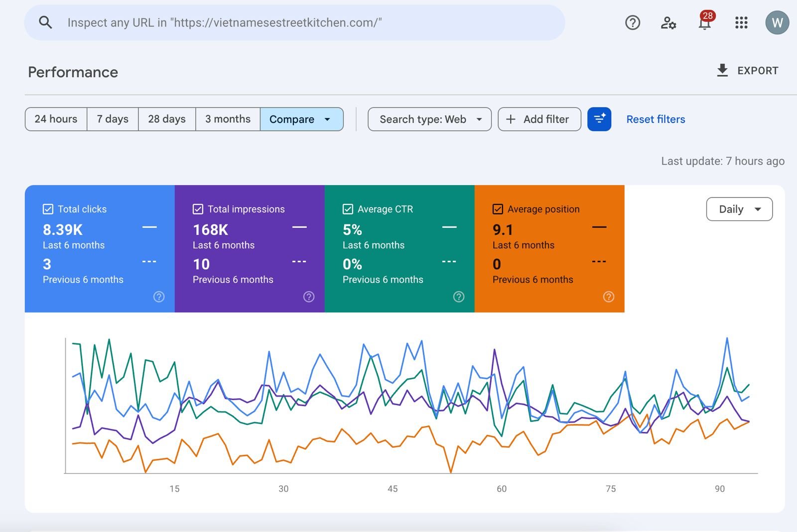Open the help question mark icon
The height and width of the screenshot is (532, 797).
point(633,22)
